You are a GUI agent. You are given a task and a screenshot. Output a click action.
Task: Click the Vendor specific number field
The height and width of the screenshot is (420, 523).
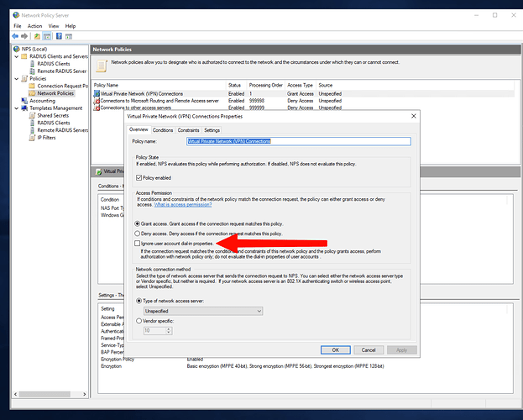click(154, 331)
